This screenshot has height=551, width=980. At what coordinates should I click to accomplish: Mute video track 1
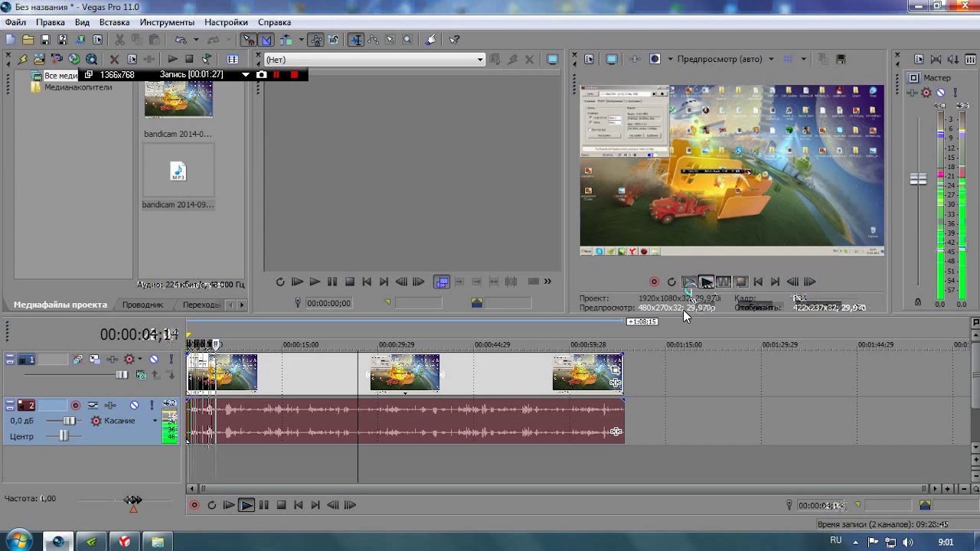pos(153,359)
